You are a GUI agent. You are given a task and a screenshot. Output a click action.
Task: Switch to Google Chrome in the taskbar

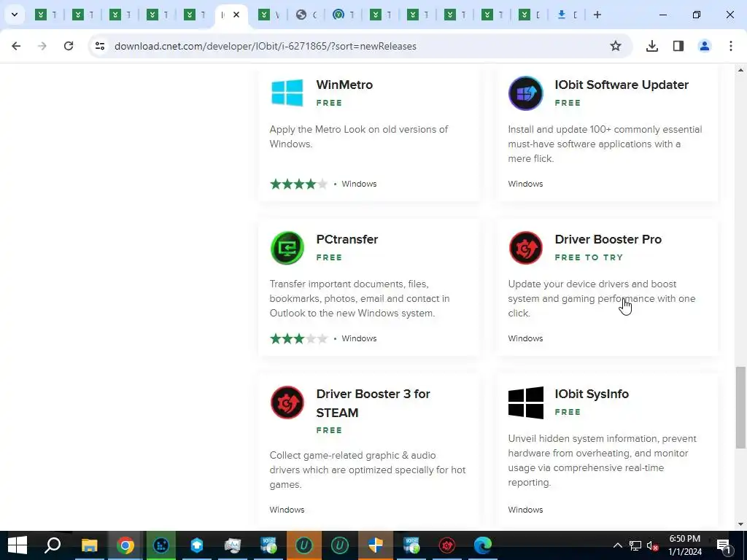(125, 545)
